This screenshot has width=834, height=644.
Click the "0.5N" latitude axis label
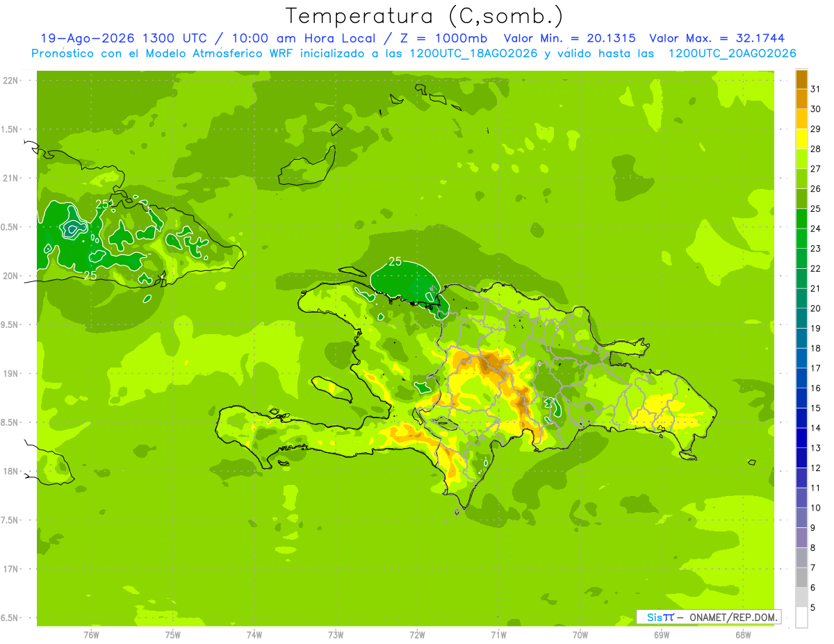pos(10,227)
